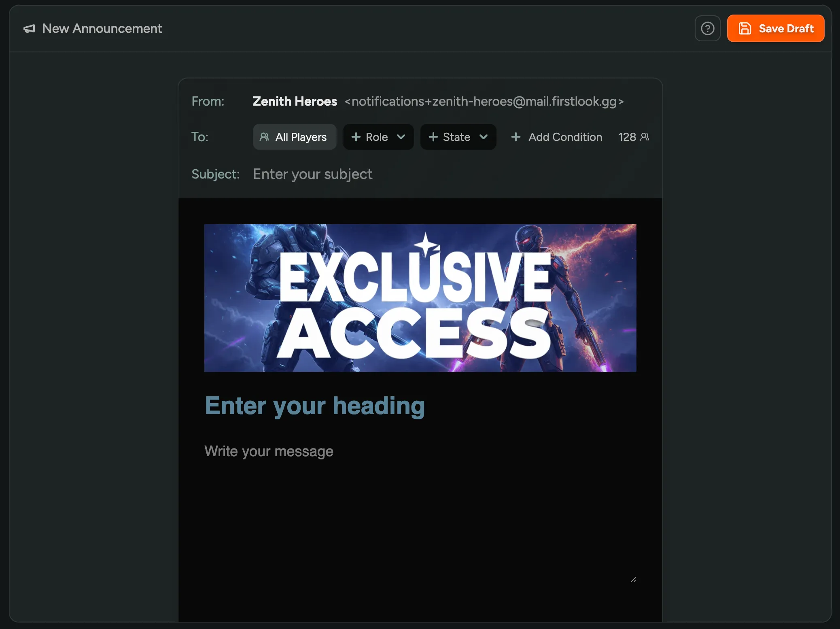Click the plus icon beside Role
Viewport: 840px width, 629px height.
point(356,137)
